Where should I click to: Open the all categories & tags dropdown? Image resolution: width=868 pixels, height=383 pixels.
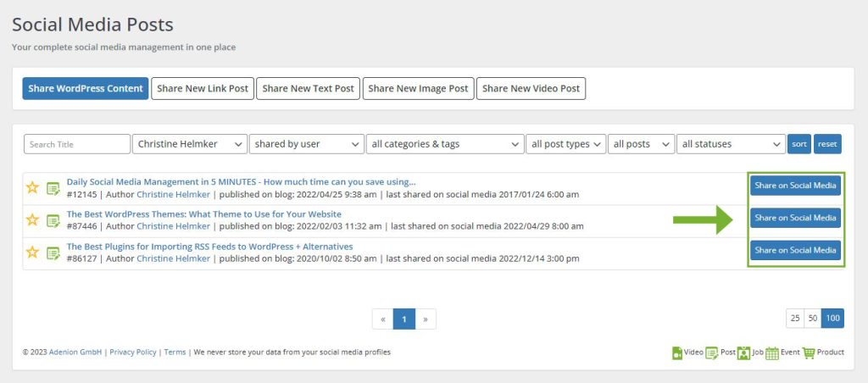click(x=445, y=144)
